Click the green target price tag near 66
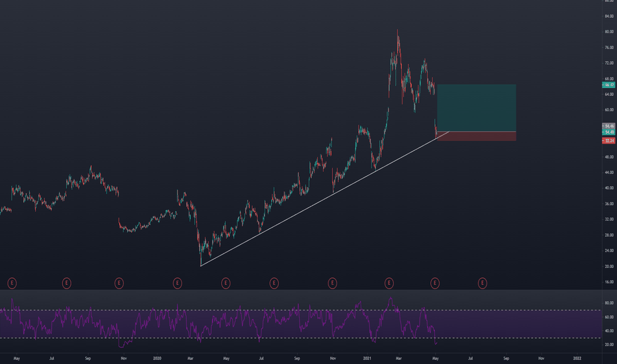 coord(608,85)
